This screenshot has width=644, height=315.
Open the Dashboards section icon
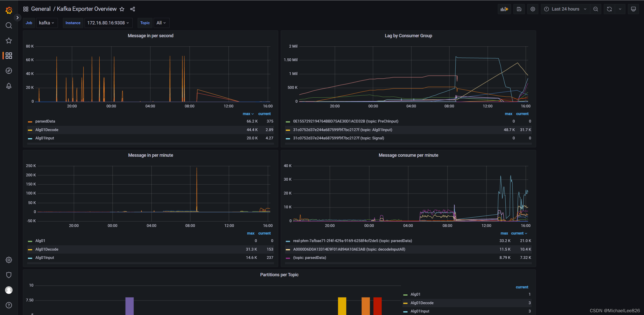9,56
